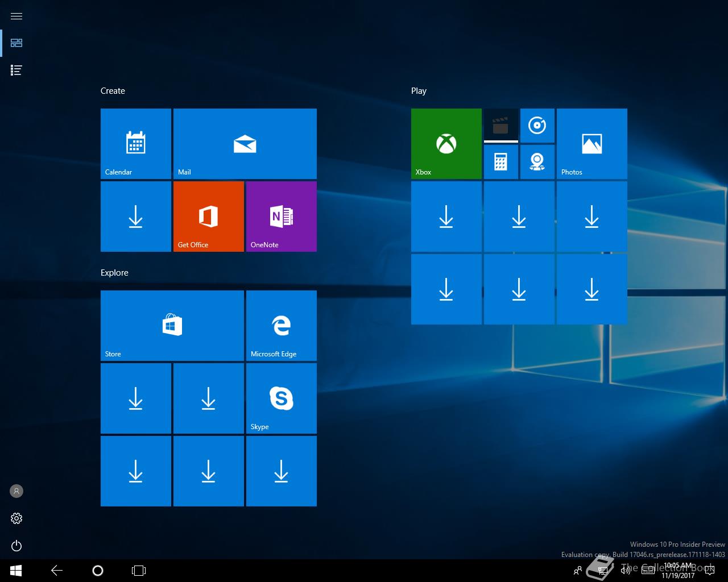Click the download tile beside Get Office

point(136,217)
